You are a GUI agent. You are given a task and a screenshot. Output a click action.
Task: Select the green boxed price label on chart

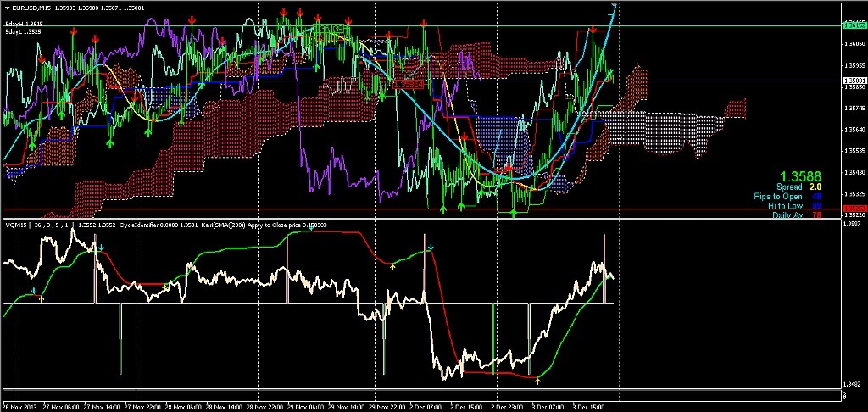(x=329, y=26)
